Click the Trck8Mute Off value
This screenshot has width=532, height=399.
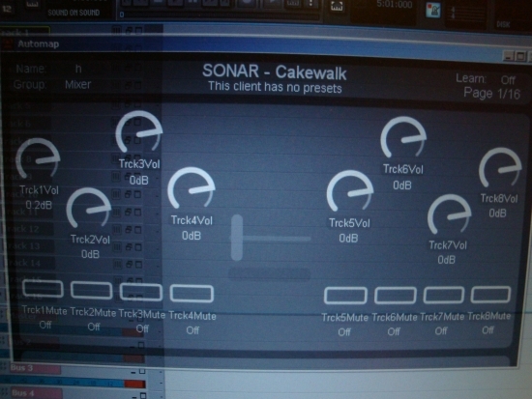tap(488, 329)
